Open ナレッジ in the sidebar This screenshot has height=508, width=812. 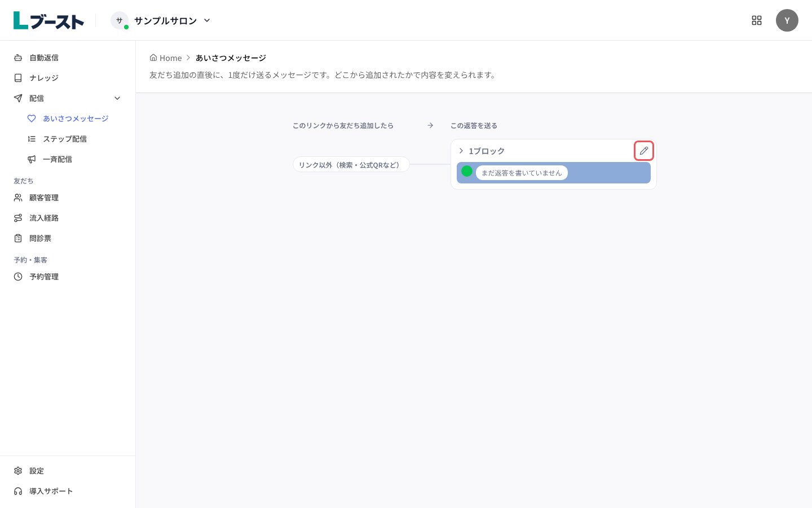[x=68, y=78]
